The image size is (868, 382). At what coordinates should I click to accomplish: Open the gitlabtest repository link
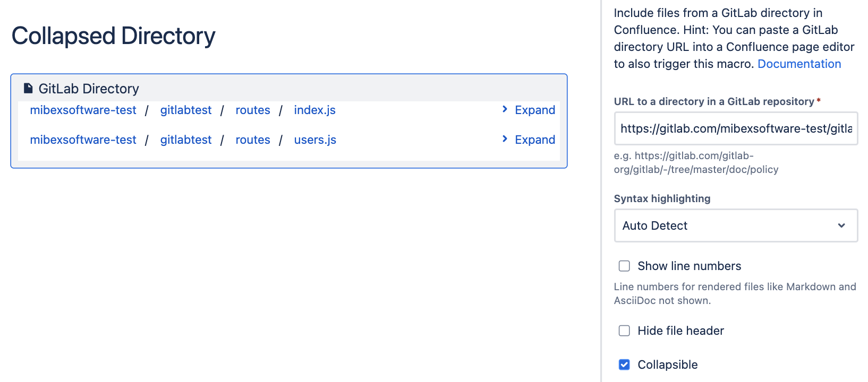[185, 110]
